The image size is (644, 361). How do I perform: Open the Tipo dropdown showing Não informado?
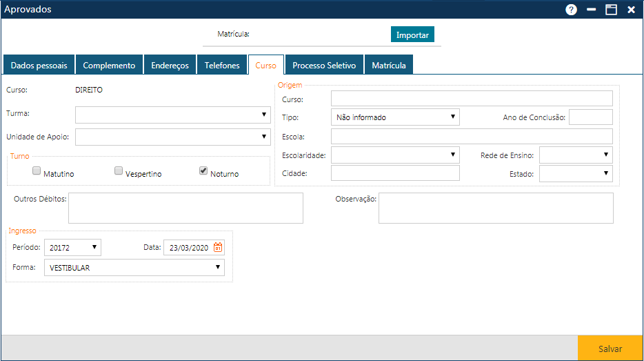point(394,117)
